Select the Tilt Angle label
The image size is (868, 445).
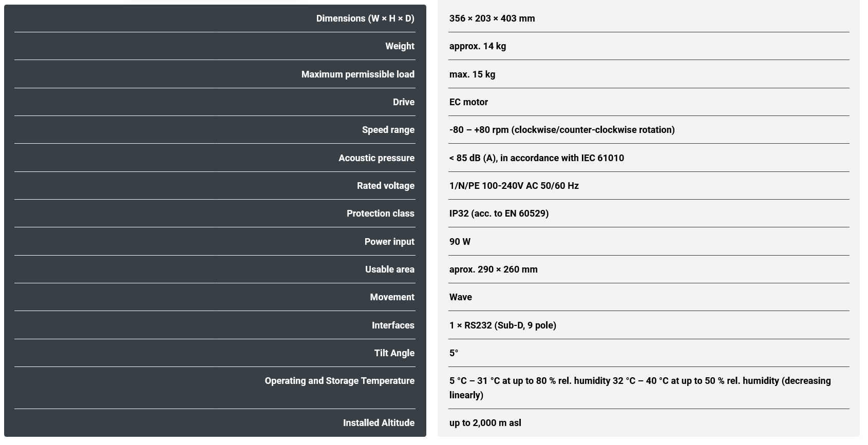click(394, 353)
